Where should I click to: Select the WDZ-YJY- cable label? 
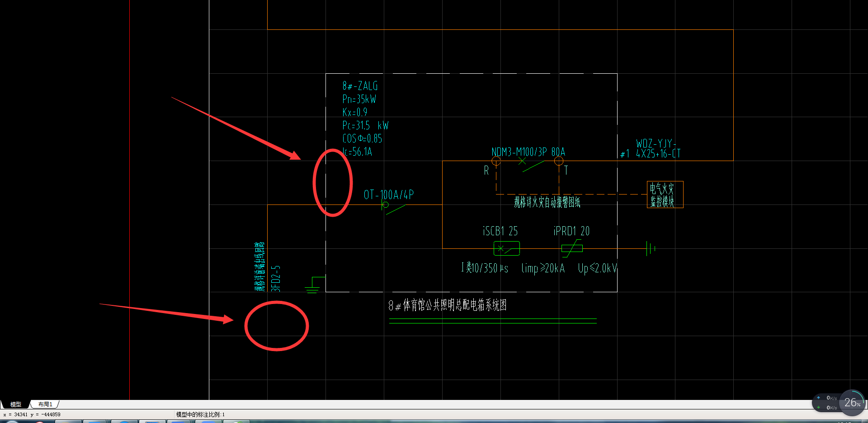pyautogui.click(x=656, y=143)
